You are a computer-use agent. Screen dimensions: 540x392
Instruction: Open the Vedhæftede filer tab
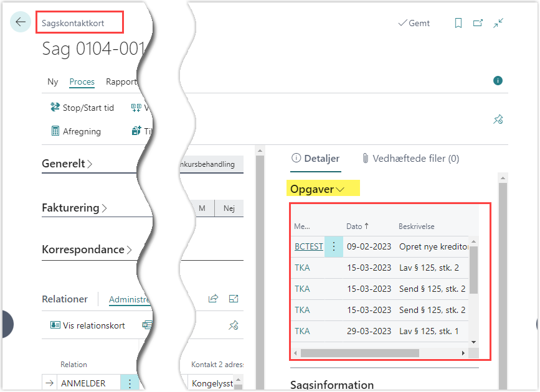410,159
